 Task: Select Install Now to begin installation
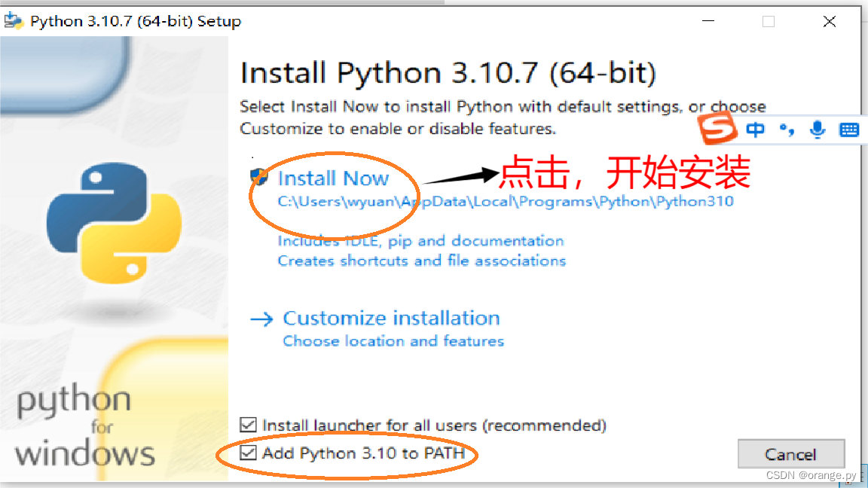334,178
